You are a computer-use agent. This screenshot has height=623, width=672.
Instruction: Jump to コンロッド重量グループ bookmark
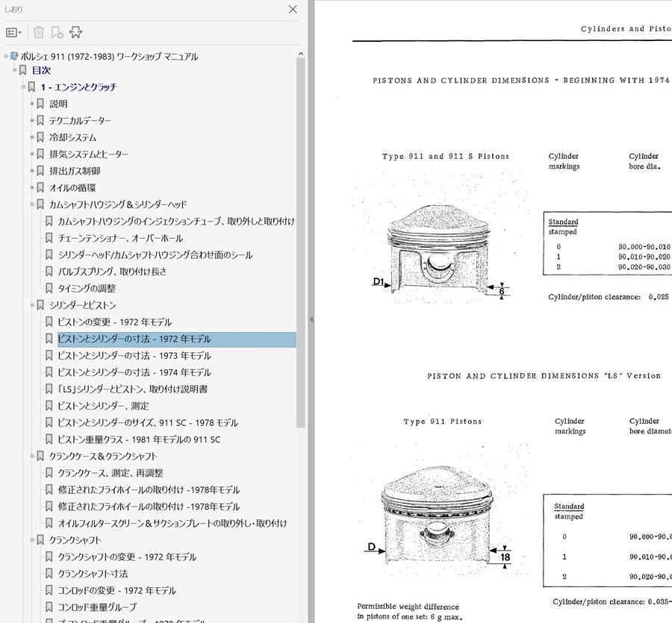click(x=97, y=607)
